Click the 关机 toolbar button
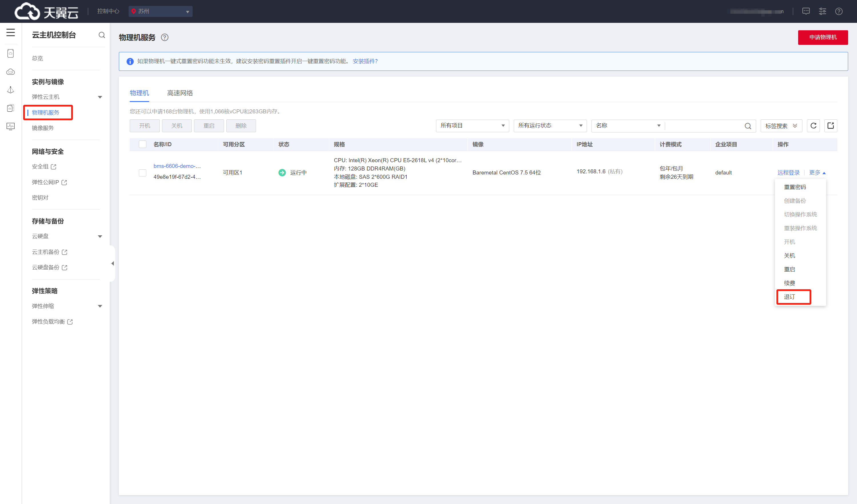857x504 pixels. tap(177, 126)
